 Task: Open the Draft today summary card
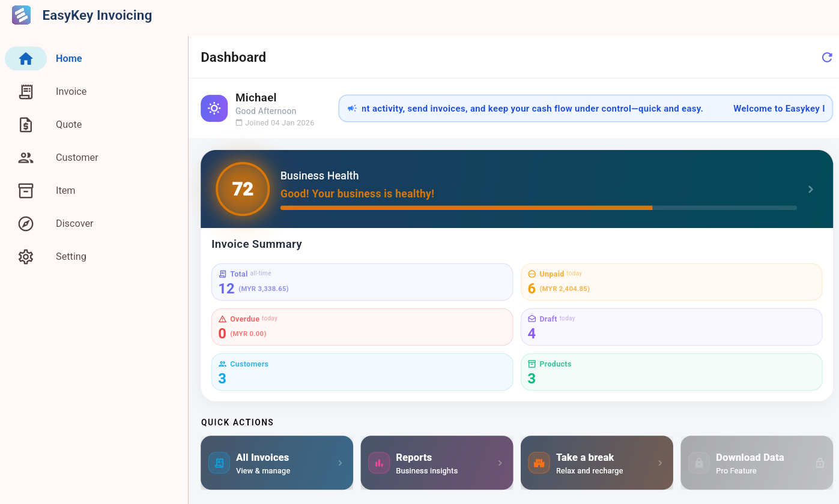click(x=671, y=327)
